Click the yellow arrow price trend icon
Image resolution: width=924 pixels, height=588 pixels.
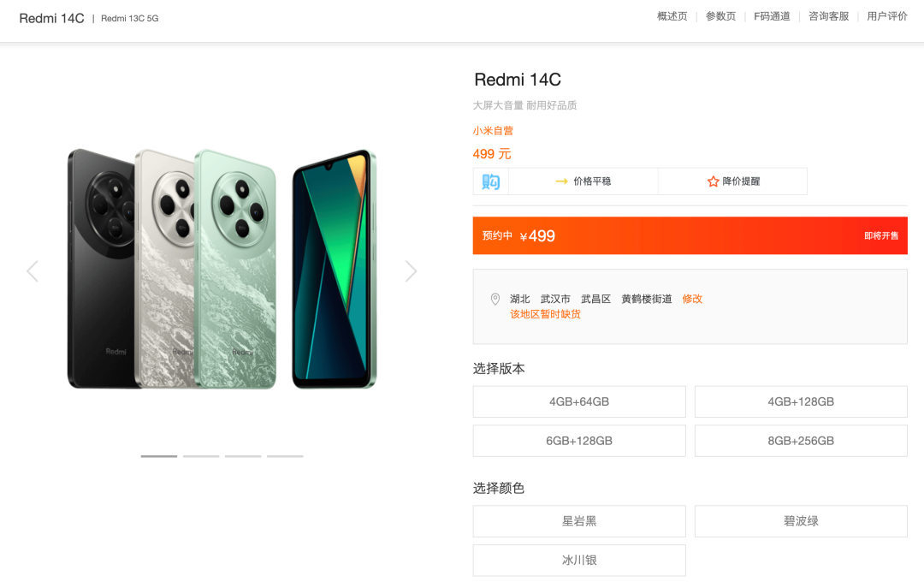click(x=561, y=181)
